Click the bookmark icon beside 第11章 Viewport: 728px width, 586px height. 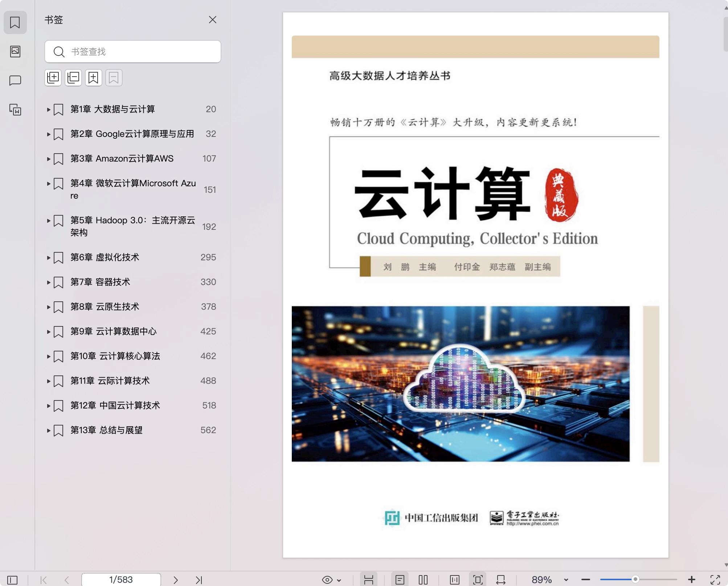(58, 381)
